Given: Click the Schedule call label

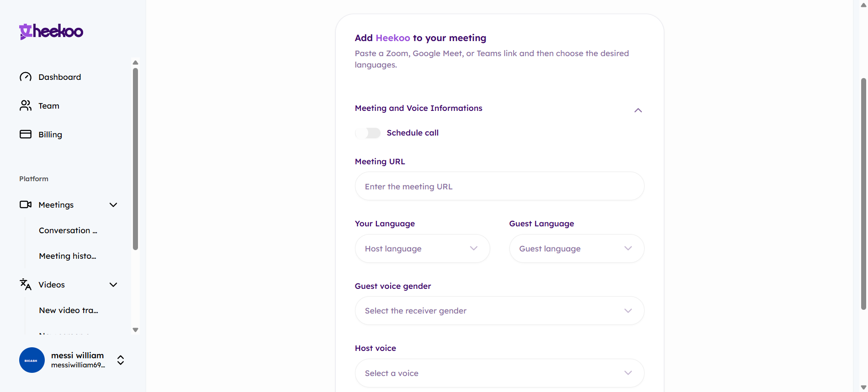Looking at the screenshot, I should 413,133.
